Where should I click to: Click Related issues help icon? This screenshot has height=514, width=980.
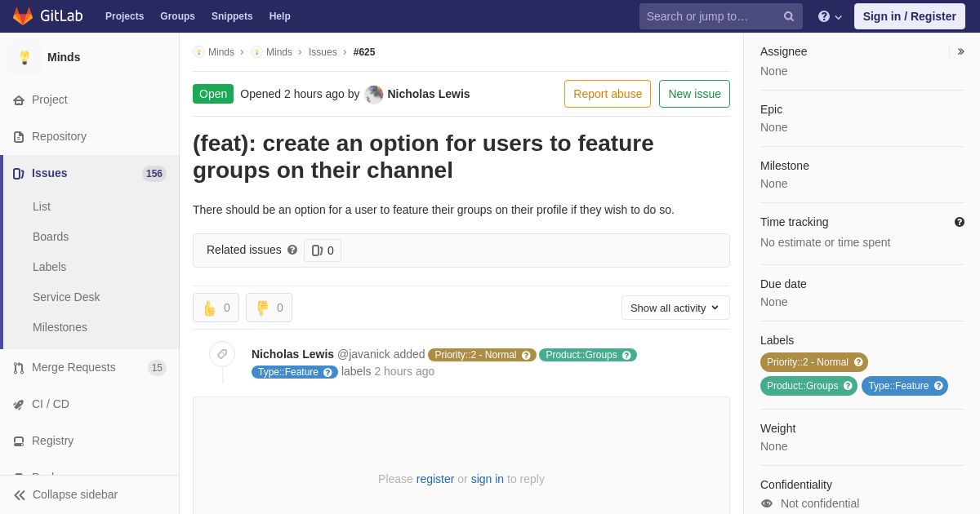(x=292, y=250)
